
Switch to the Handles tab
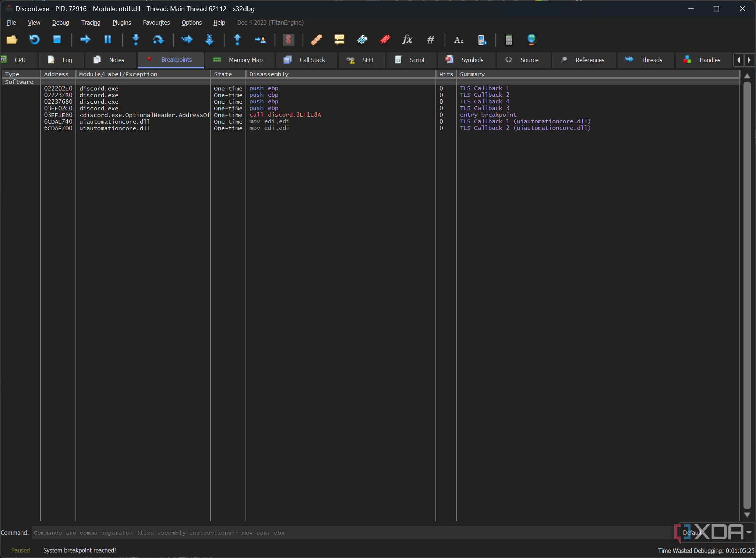pyautogui.click(x=704, y=60)
